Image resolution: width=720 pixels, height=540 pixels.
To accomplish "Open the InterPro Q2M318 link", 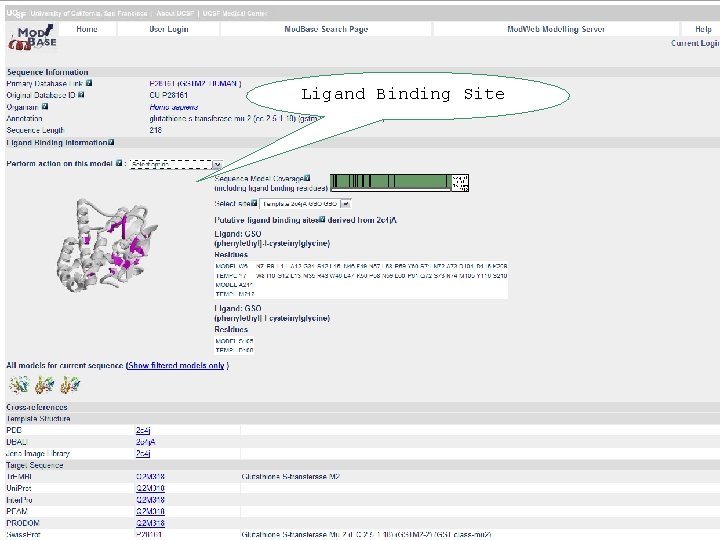I will 150,500.
